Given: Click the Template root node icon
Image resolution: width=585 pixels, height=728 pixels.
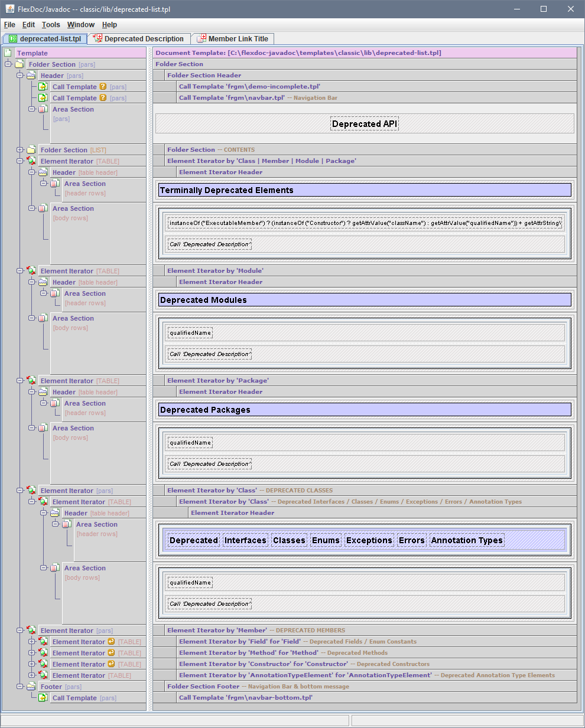Looking at the screenshot, I should point(8,53).
